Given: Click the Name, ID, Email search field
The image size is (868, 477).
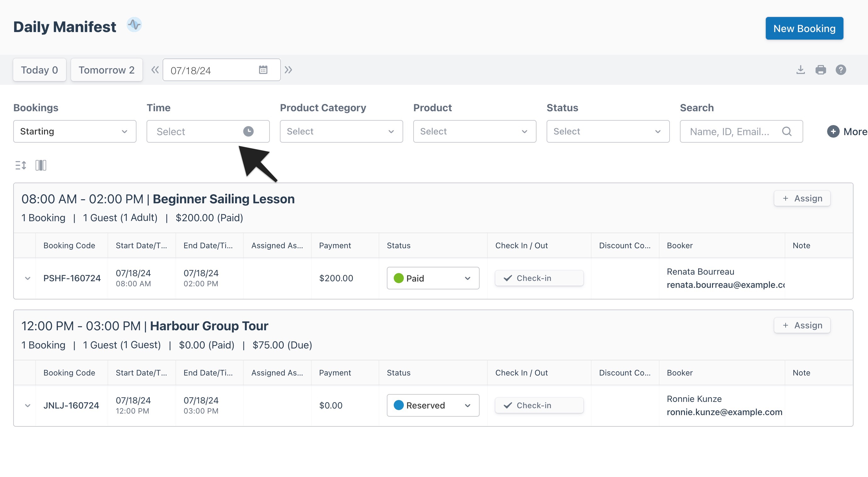Looking at the screenshot, I should tap(741, 131).
